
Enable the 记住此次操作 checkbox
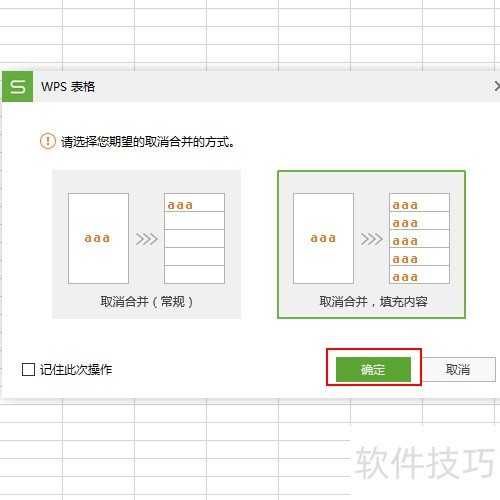[x=28, y=369]
